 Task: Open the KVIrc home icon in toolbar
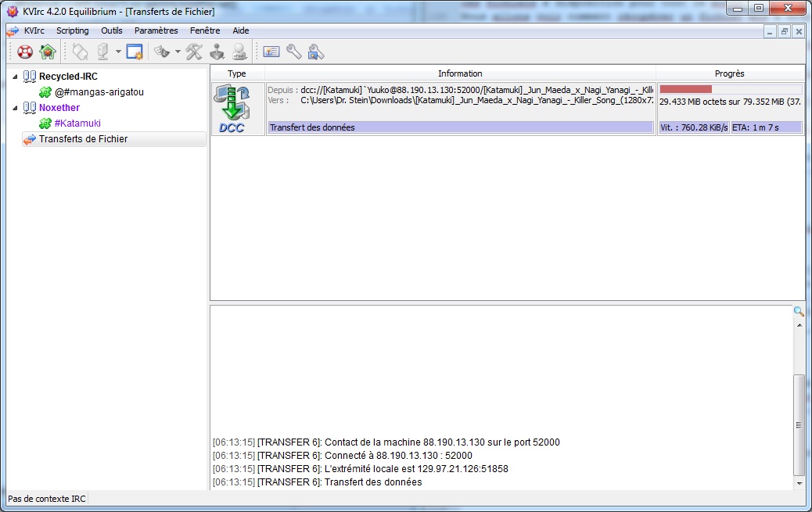(48, 52)
